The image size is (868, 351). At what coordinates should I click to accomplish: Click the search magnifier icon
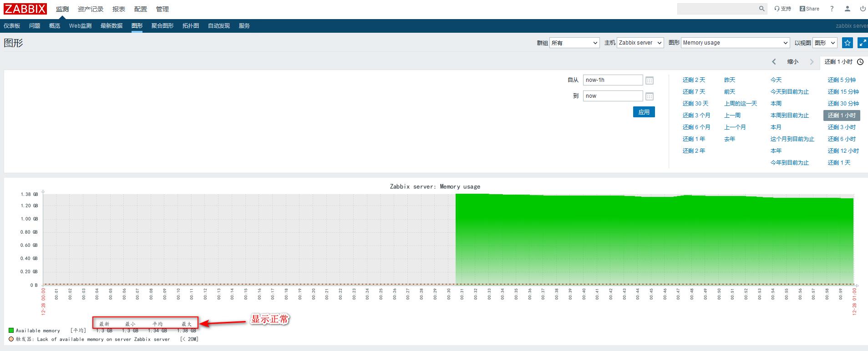762,9
